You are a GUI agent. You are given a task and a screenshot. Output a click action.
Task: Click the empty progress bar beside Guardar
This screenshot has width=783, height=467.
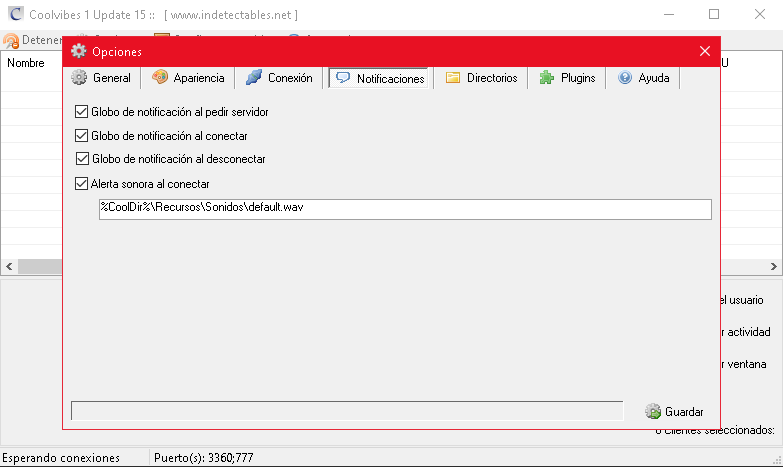346,411
